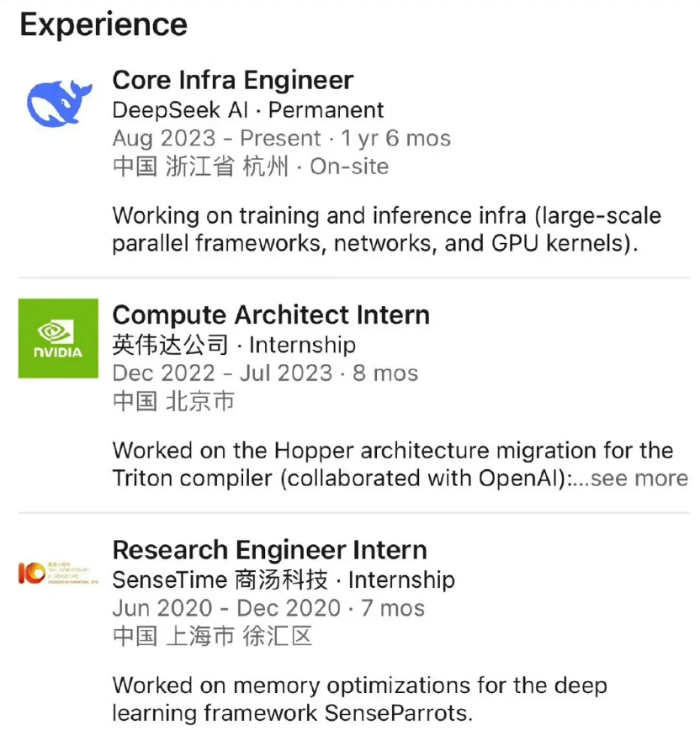700x730 pixels.
Task: Click the green NVIDIA logo icon
Action: [x=58, y=338]
